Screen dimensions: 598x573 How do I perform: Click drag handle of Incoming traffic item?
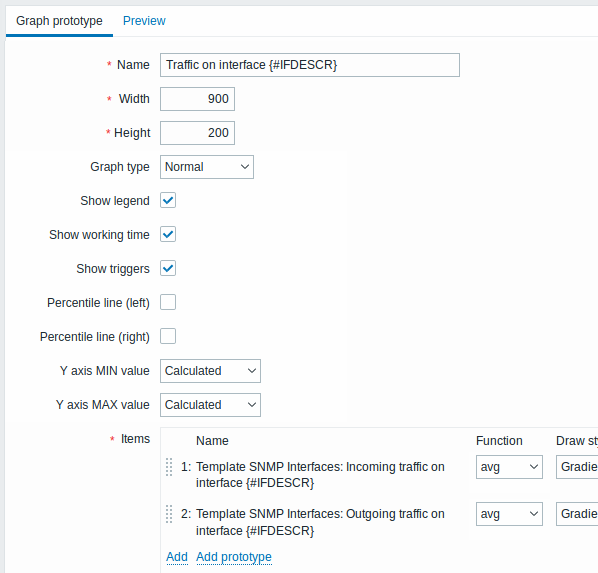point(169,467)
